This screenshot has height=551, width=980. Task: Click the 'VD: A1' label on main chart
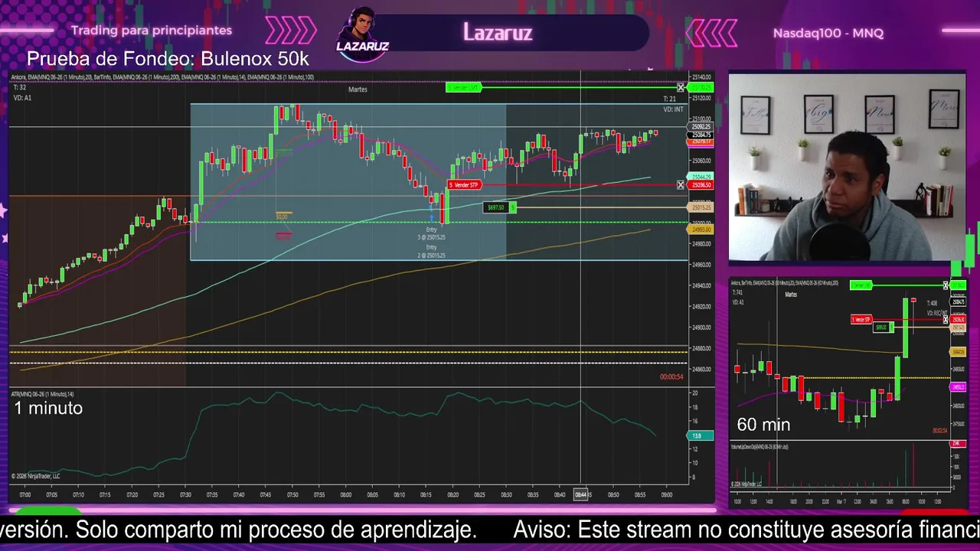coord(22,98)
